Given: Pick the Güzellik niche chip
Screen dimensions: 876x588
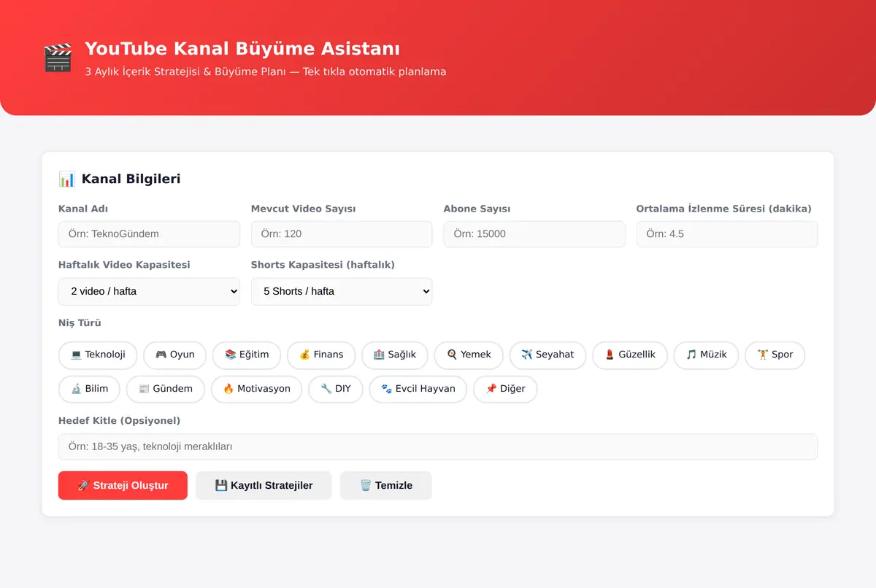Looking at the screenshot, I should tap(630, 355).
